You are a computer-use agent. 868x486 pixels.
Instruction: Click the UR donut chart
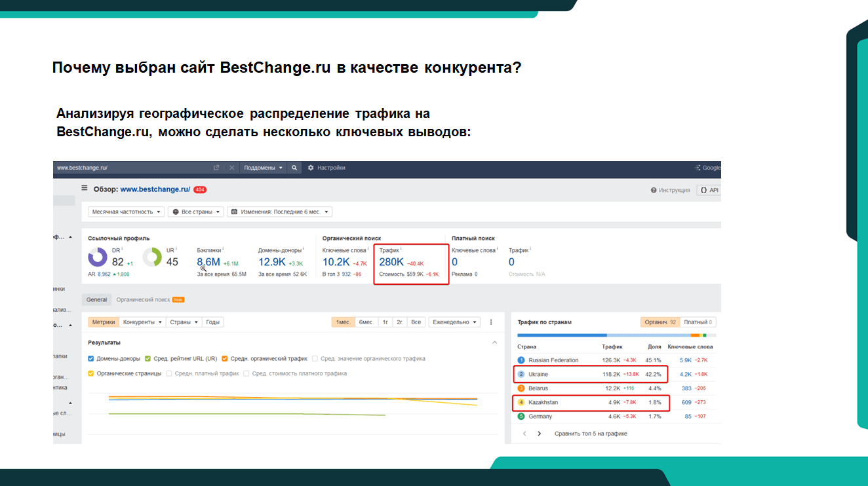[152, 257]
